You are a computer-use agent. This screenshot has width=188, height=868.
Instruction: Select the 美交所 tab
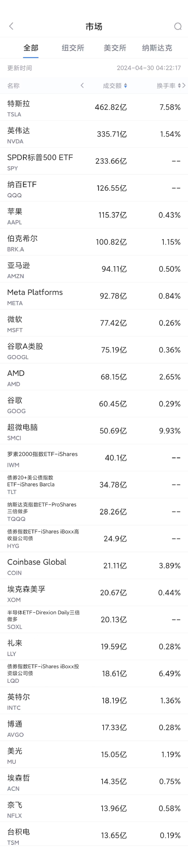click(x=115, y=48)
